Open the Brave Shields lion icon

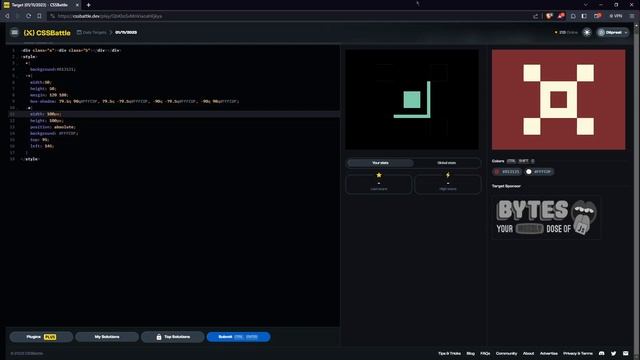point(549,16)
